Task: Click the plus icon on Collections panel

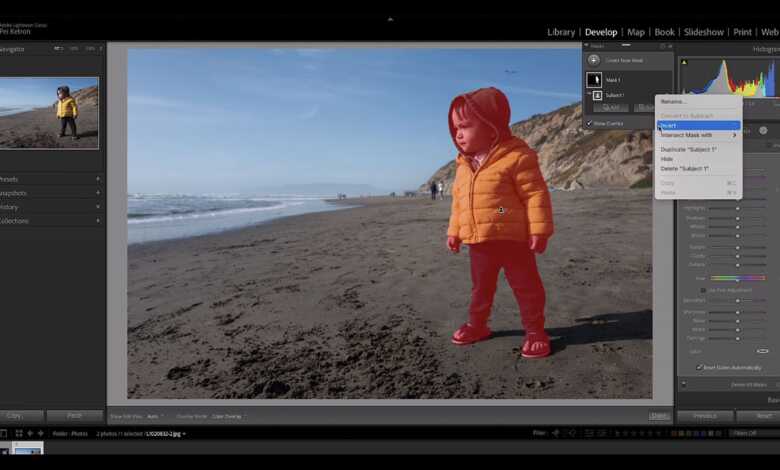Action: click(98, 221)
